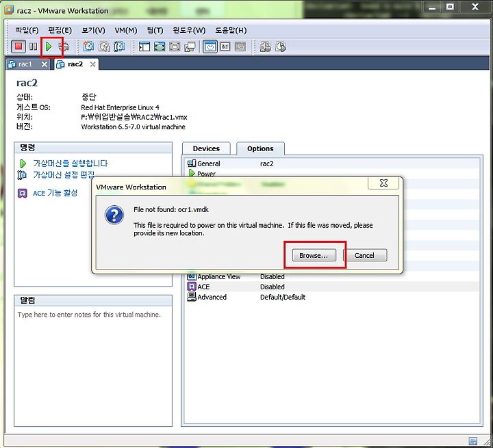Image resolution: width=493 pixels, height=448 pixels.
Task: Open the VM(M) menu
Action: pos(126,30)
